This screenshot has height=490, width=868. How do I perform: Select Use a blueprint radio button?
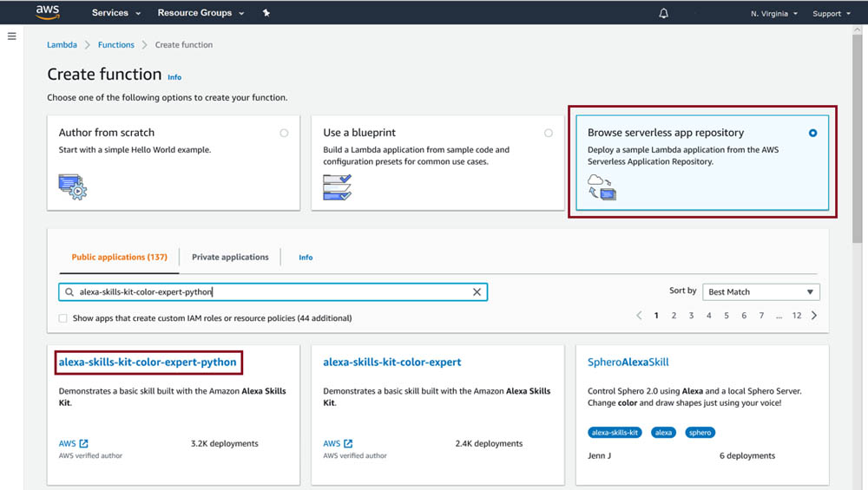coord(548,133)
